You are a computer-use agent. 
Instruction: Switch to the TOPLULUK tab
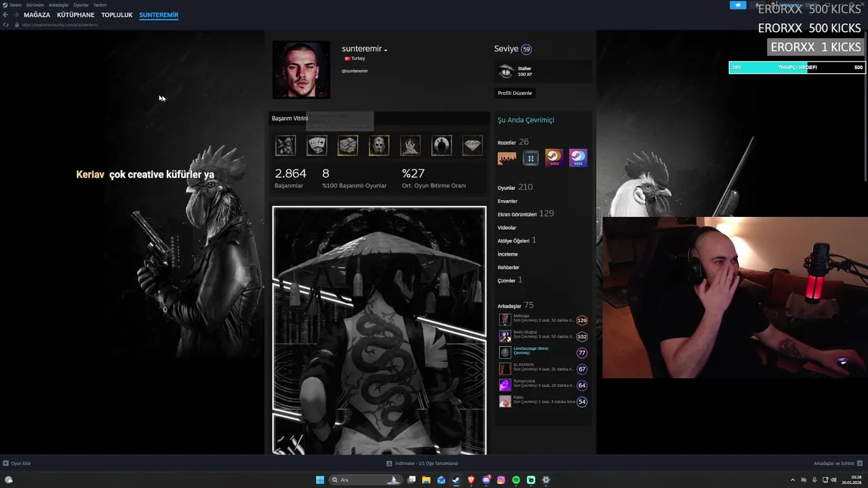117,15
